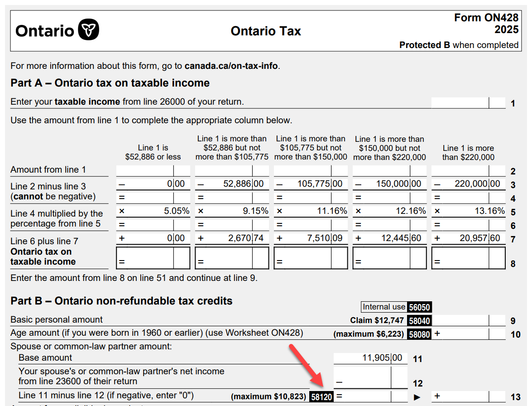The width and height of the screenshot is (532, 406).
Task: Click the 7,510.09 amount on line 7
Action: coord(325,238)
